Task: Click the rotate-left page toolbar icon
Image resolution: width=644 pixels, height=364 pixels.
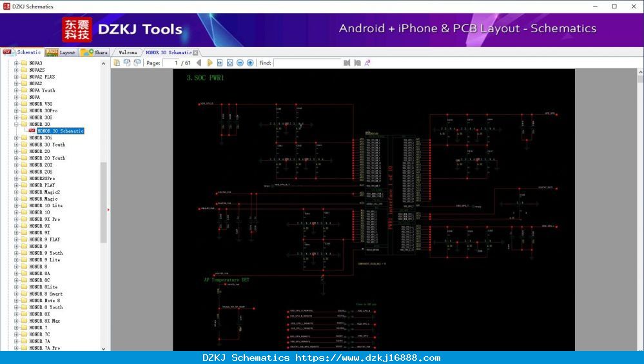Action: (127, 63)
